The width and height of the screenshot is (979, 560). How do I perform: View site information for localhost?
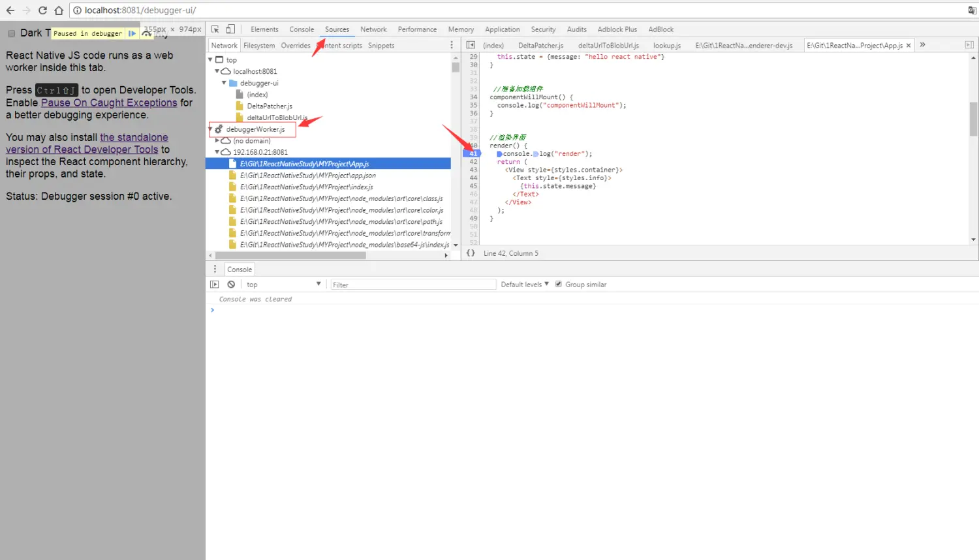coord(76,10)
